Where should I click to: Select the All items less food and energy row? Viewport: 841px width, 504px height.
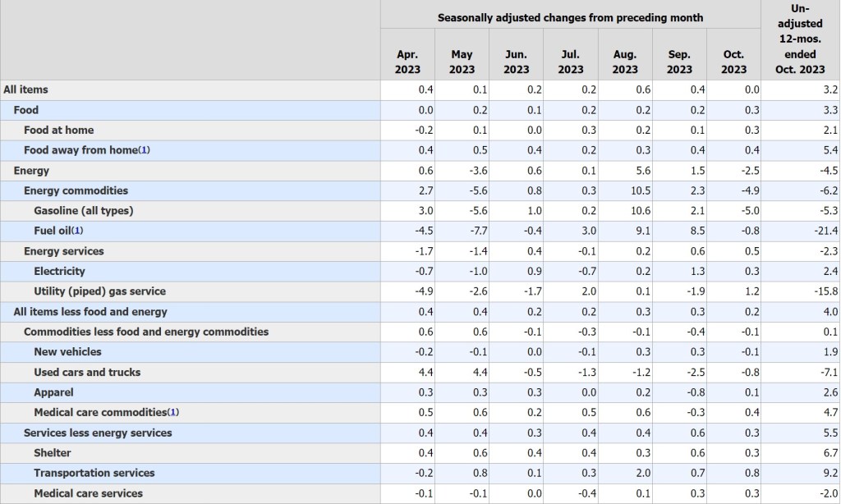[x=90, y=312]
